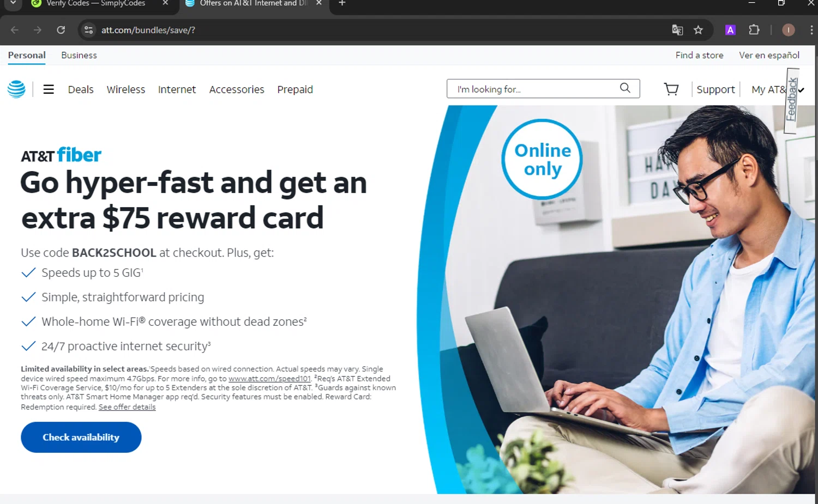Screen dimensions: 818x504
Task: Open the tab search chevron
Action: pos(13,3)
